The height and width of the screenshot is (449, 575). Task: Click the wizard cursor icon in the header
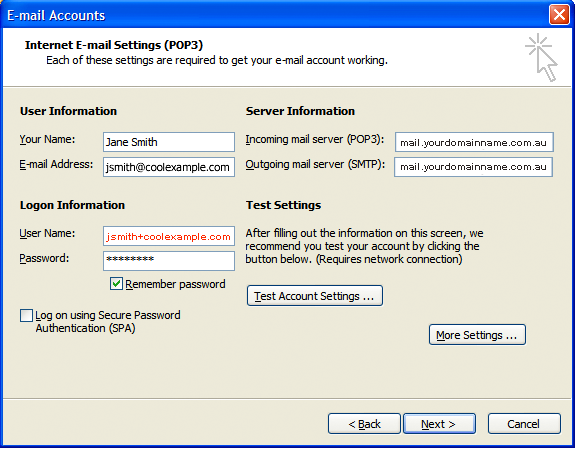pyautogui.click(x=541, y=57)
